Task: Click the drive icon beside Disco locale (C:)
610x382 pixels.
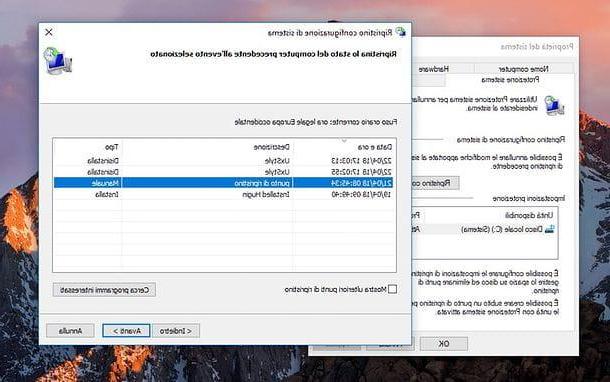Action: pos(549,230)
